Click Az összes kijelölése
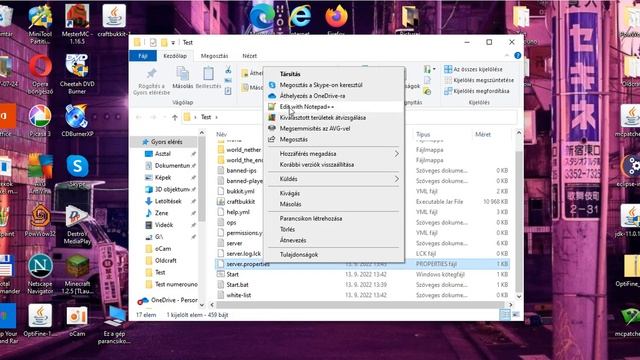This screenshot has width=640, height=360. tap(474, 69)
